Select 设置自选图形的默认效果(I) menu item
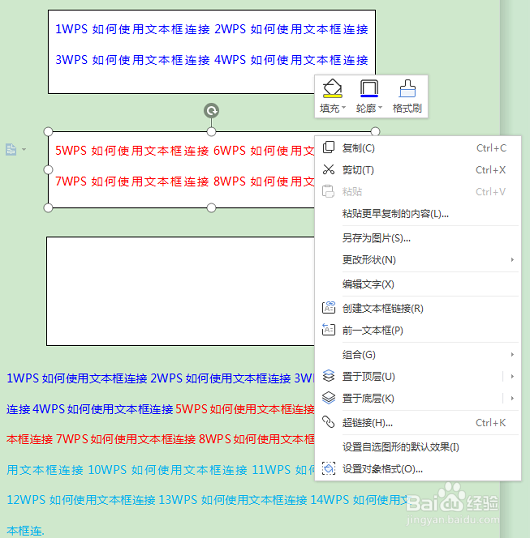 (417, 447)
